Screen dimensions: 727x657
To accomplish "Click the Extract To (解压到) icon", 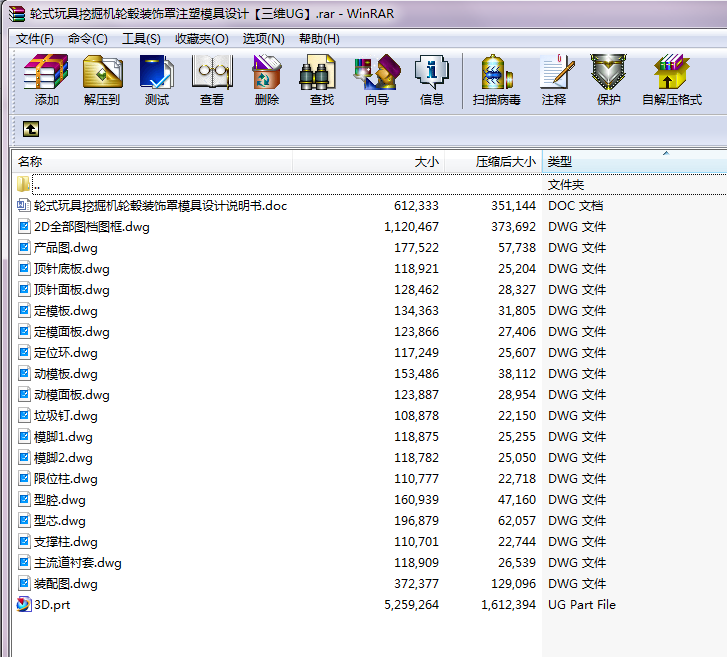I will click(102, 71).
